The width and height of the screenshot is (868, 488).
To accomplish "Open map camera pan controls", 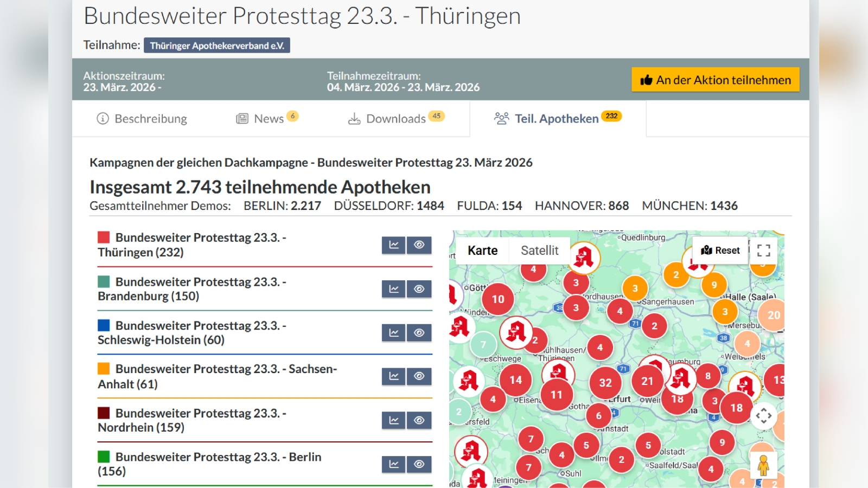I will 763,416.
